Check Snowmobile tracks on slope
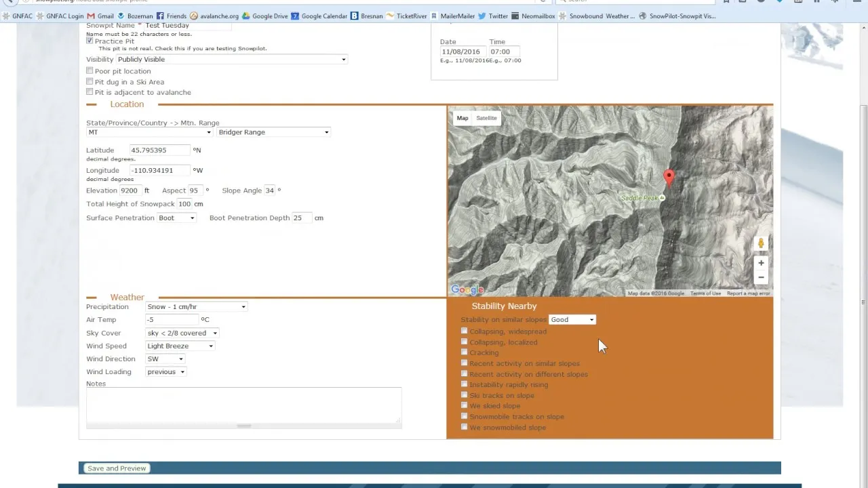The width and height of the screenshot is (868, 488). [465, 416]
